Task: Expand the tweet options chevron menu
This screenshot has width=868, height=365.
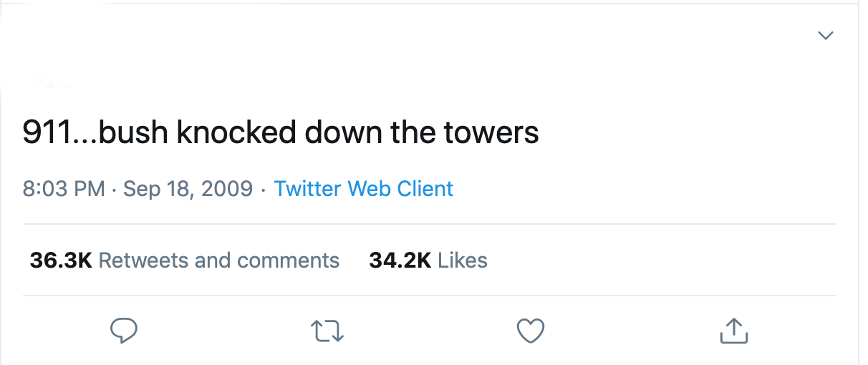Action: click(826, 35)
